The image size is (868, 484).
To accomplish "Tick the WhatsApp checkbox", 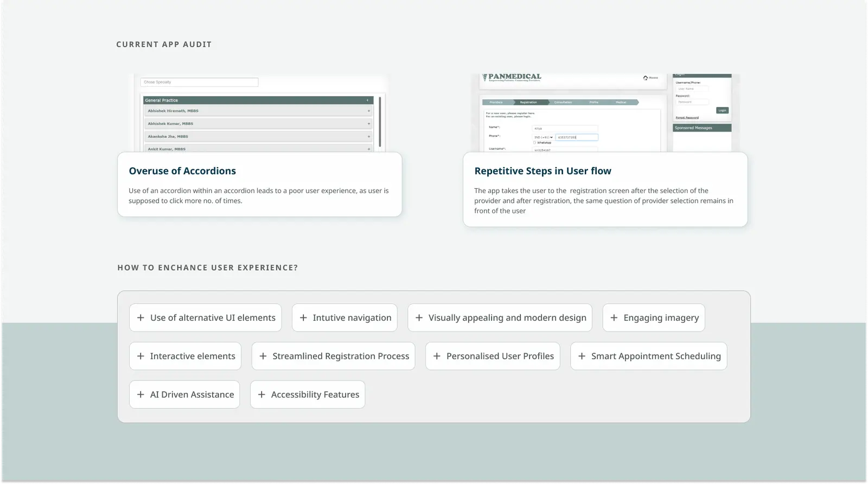I will pos(534,143).
